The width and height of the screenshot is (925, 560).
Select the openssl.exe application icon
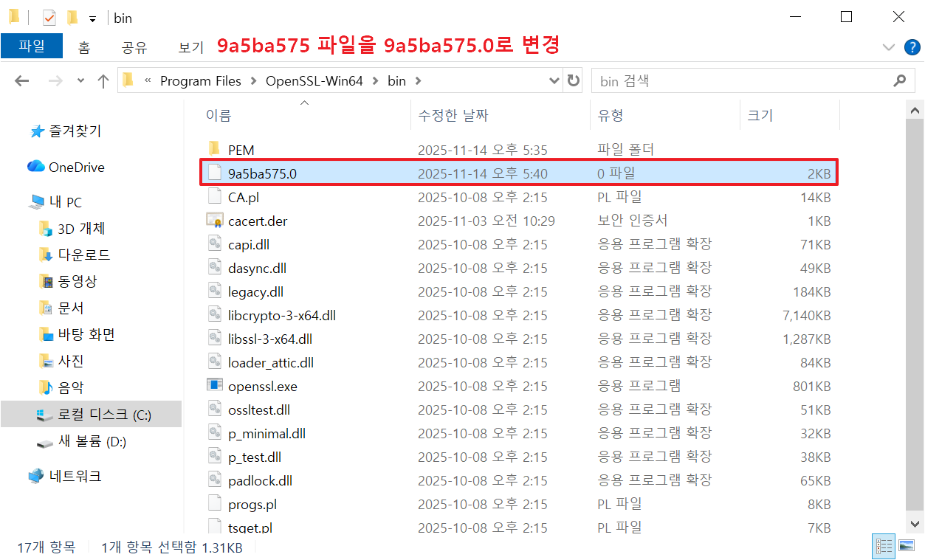[215, 386]
